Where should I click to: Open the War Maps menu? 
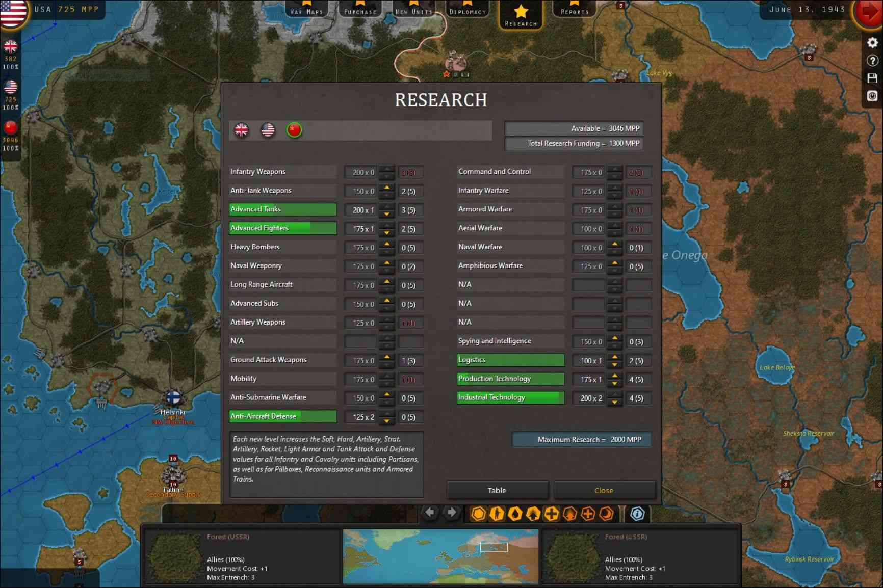pyautogui.click(x=306, y=9)
